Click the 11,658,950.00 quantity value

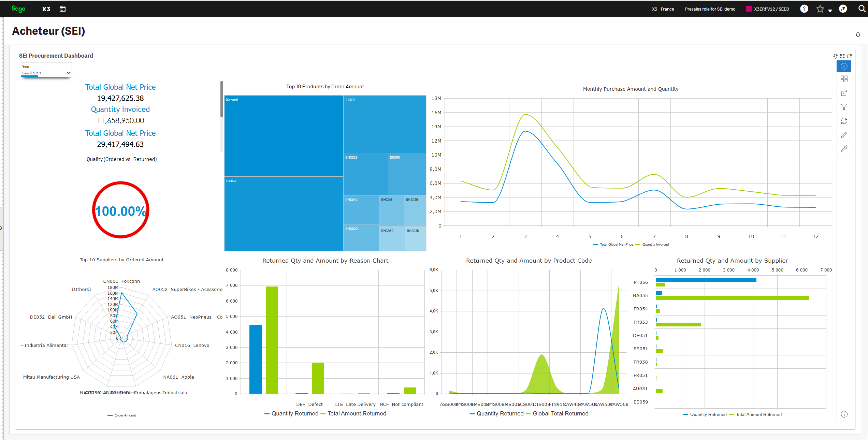pyautogui.click(x=120, y=121)
